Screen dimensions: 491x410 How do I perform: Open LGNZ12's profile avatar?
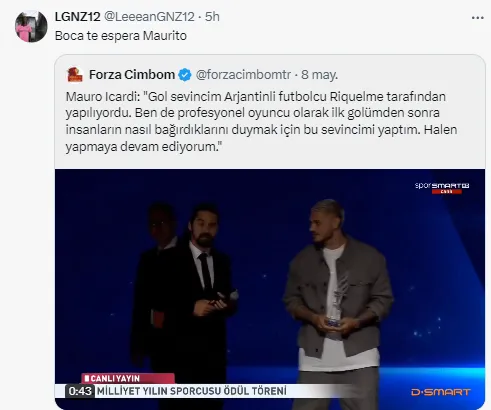click(x=31, y=26)
